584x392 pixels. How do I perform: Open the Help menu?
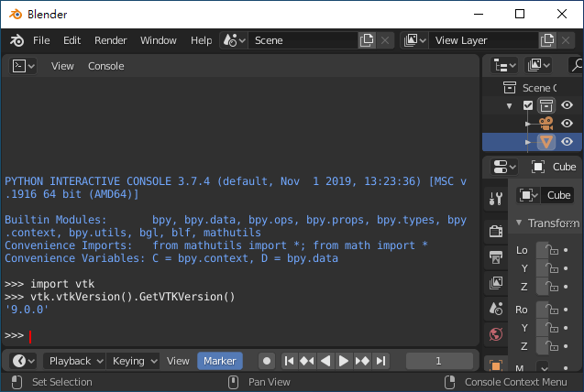201,40
